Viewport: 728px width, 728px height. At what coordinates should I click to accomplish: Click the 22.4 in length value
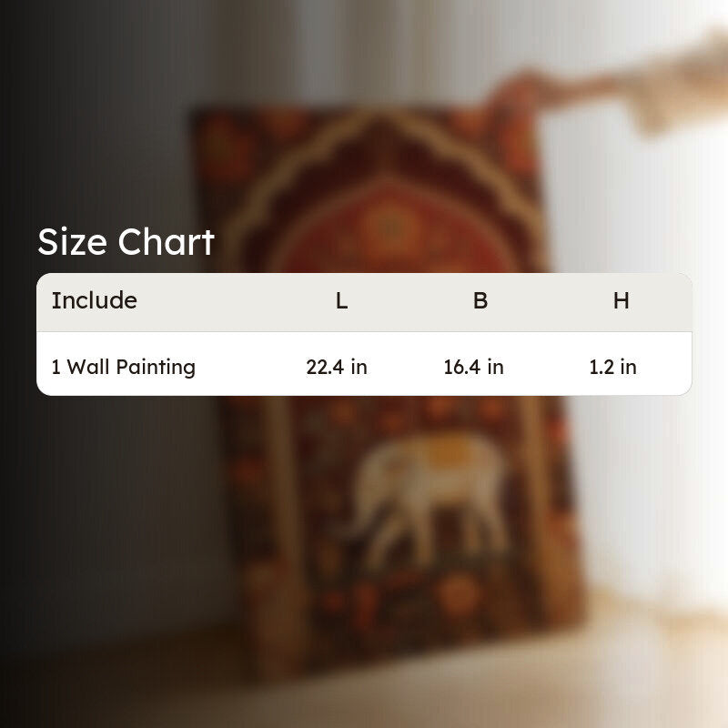coord(337,368)
